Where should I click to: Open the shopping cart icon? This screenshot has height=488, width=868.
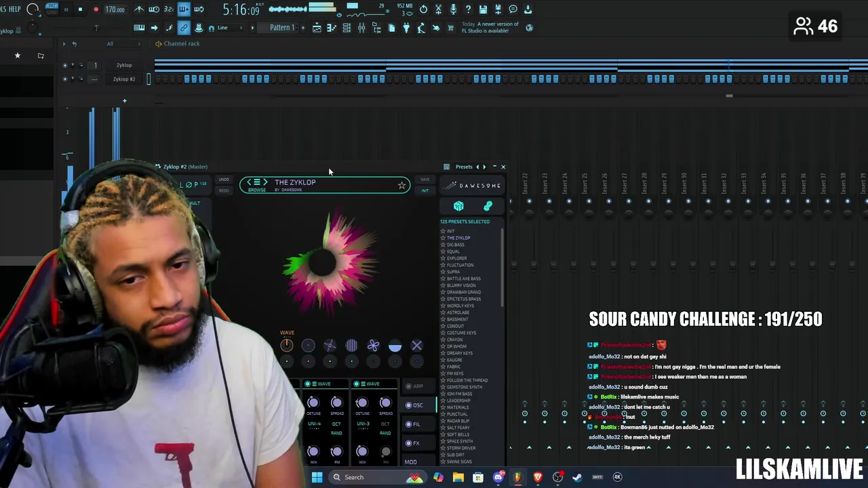pyautogui.click(x=450, y=28)
